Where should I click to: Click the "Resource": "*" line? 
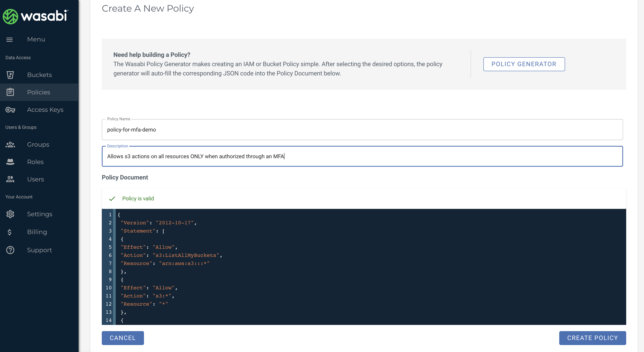(x=144, y=304)
